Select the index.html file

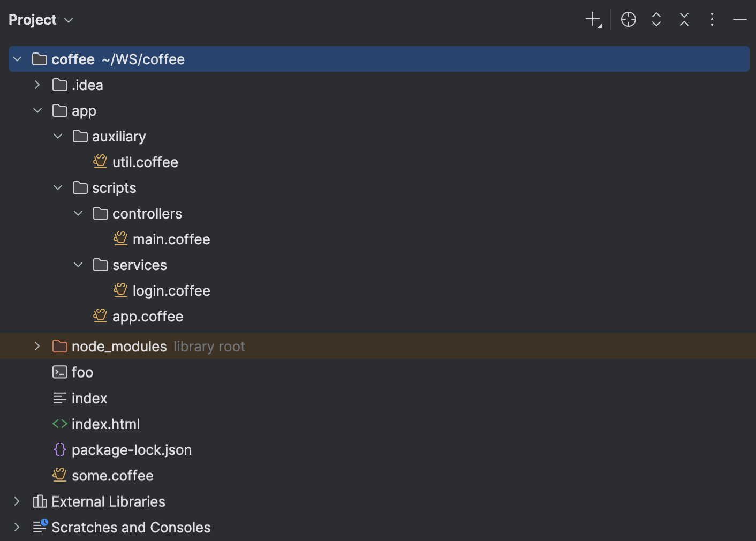click(105, 424)
